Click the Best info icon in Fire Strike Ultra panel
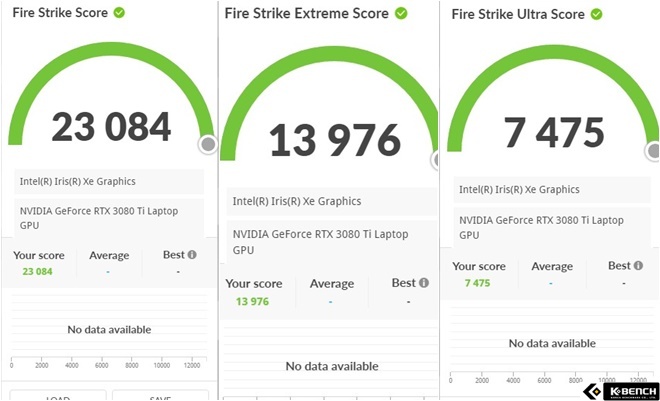This screenshot has width=660, height=401. 638,266
